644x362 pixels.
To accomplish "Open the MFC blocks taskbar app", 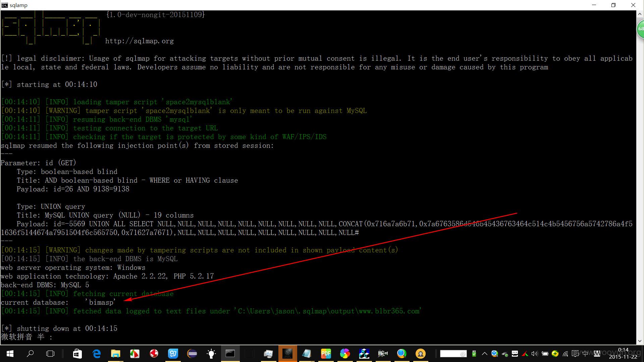I will point(364,354).
